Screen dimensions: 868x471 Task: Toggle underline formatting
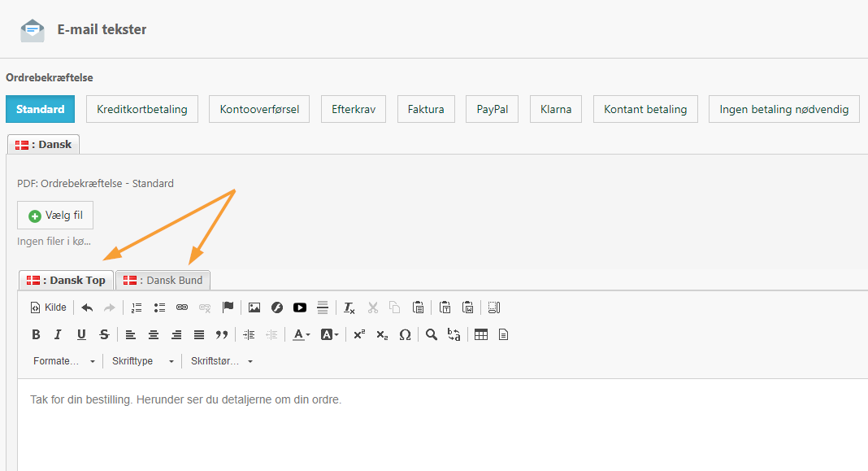tap(81, 334)
